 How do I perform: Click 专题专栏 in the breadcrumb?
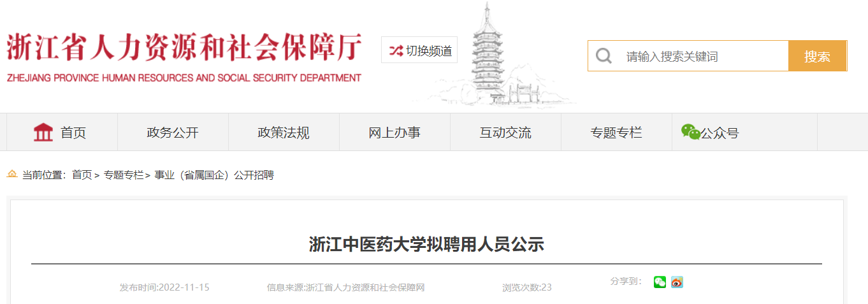pyautogui.click(x=124, y=175)
